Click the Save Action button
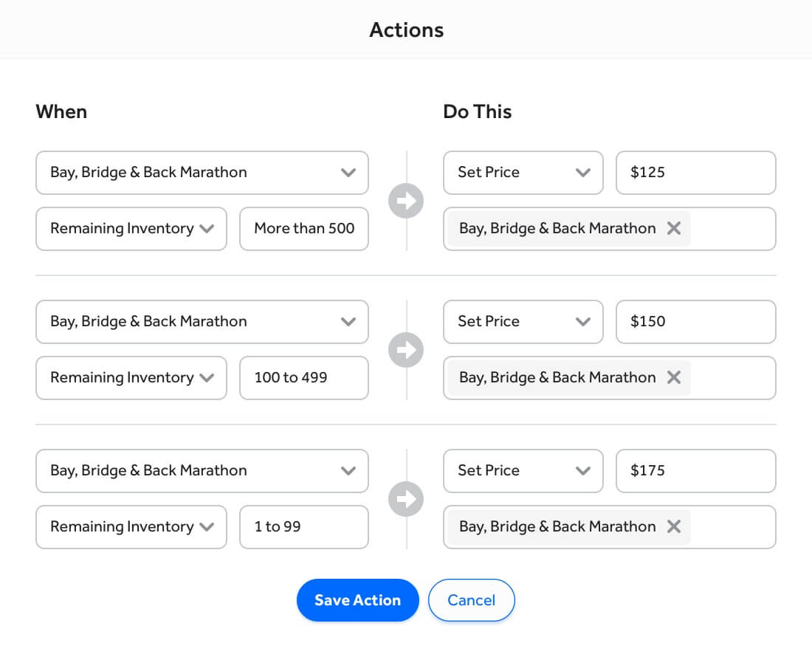Viewport: 812px width, 657px height. [357, 600]
